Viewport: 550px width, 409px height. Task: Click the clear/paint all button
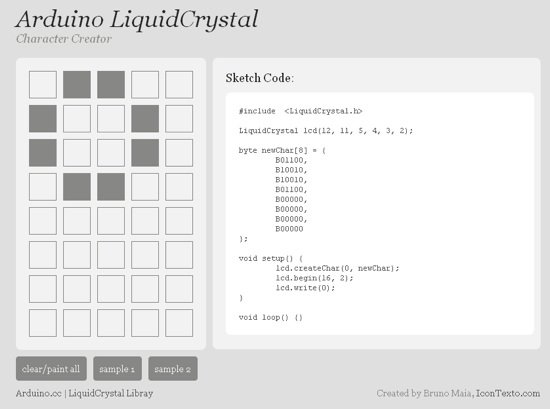coord(51,369)
